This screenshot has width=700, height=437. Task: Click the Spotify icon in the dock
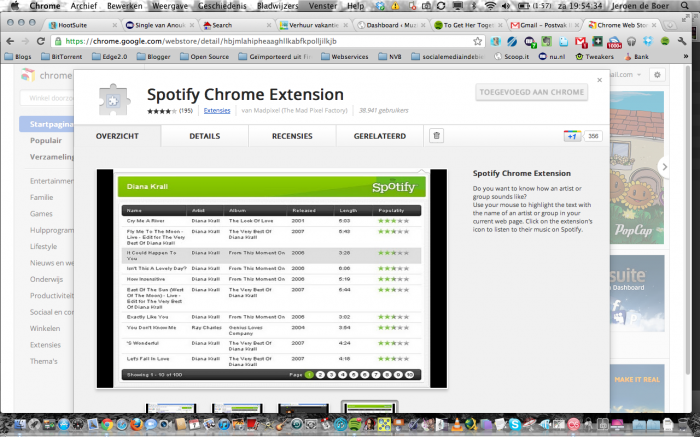(355, 424)
